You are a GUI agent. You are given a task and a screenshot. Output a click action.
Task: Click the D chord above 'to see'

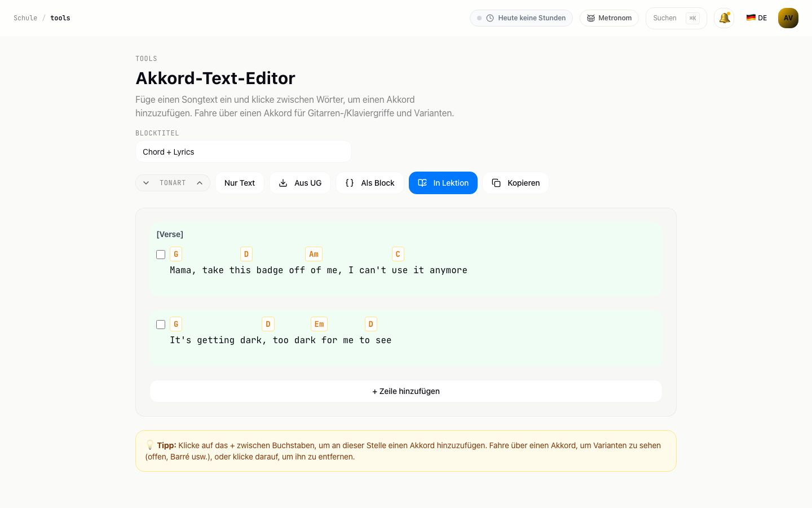tap(371, 325)
